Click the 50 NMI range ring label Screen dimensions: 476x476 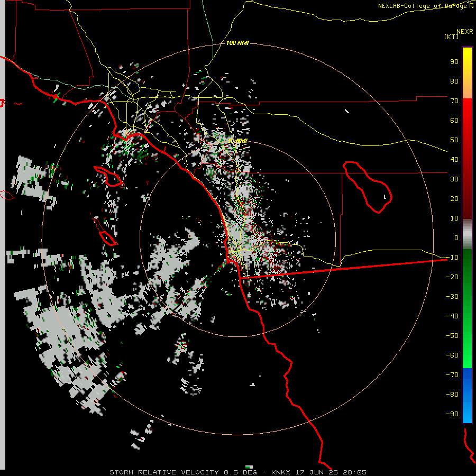point(237,141)
